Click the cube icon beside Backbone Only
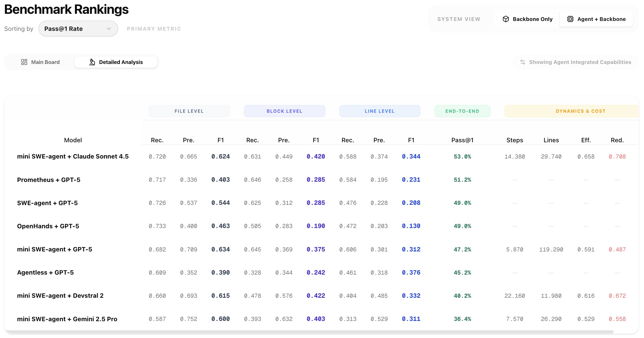 (506, 19)
